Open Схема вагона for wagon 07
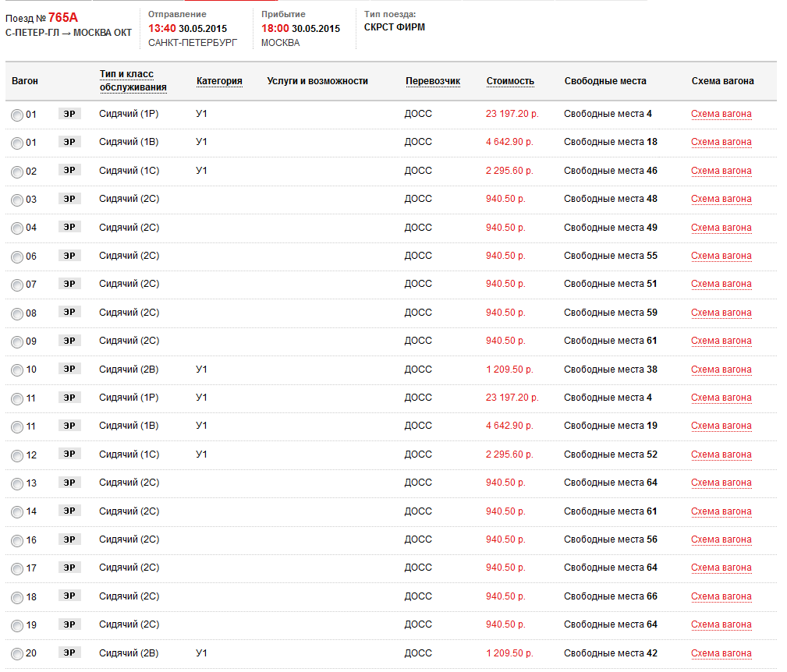The height and width of the screenshot is (672, 787). [x=721, y=284]
